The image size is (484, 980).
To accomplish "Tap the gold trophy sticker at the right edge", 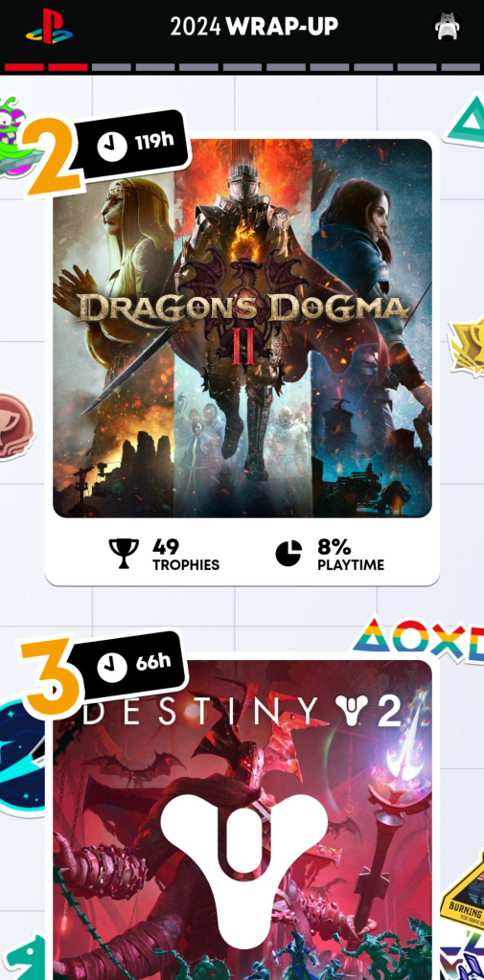I will pos(468,346).
